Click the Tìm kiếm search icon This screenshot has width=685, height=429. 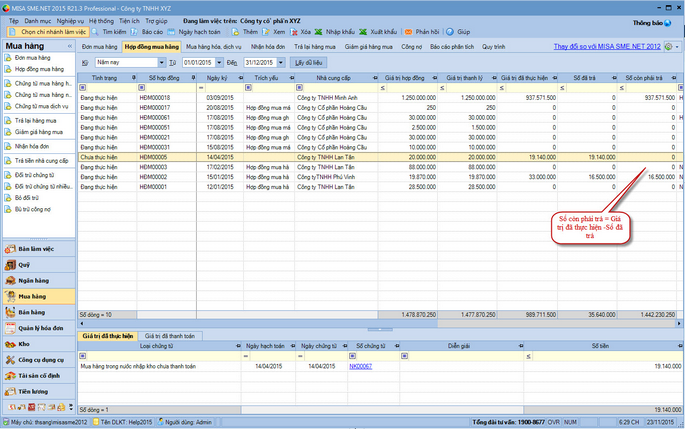click(95, 32)
